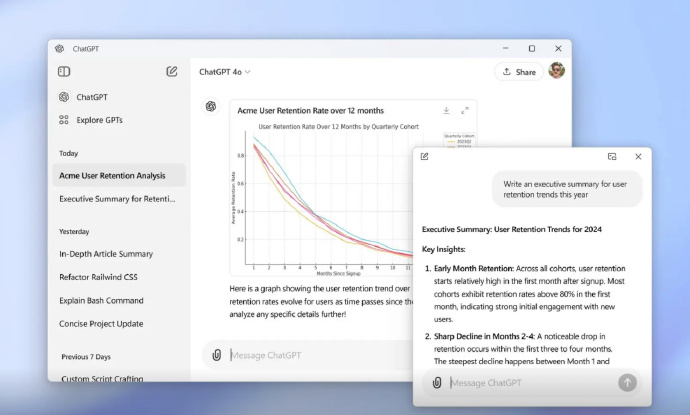Attach file in main window
Image resolution: width=690 pixels, height=415 pixels.
(217, 355)
